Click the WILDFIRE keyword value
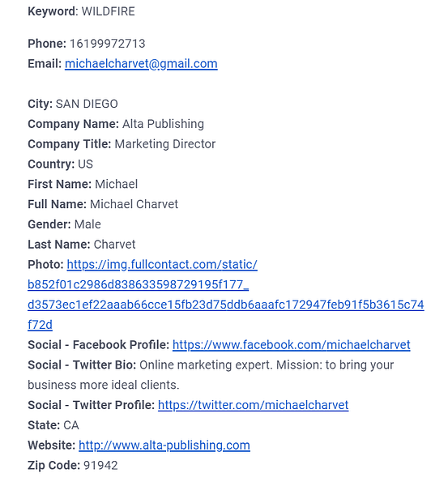448x486 pixels. pyautogui.click(x=109, y=12)
